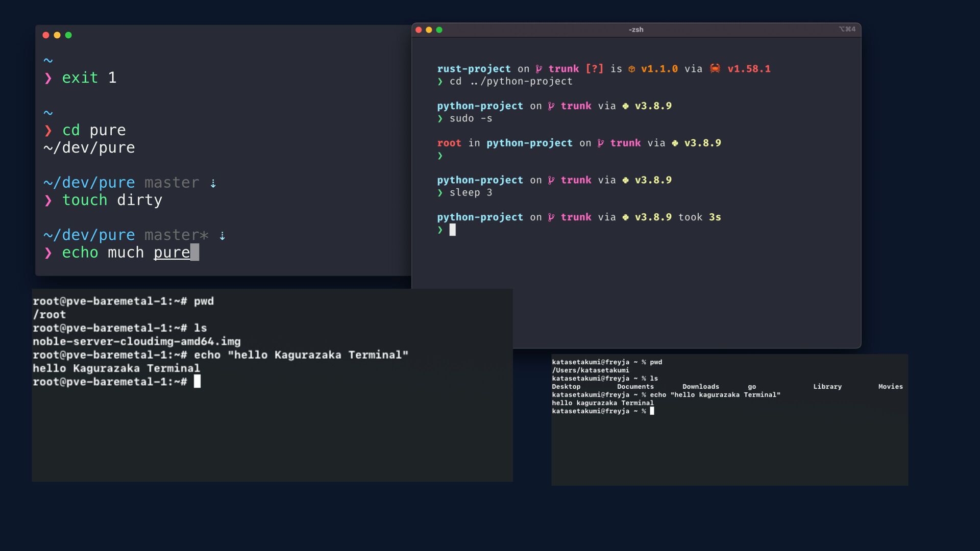
Task: Click the -zsh window title
Action: pyautogui.click(x=636, y=30)
